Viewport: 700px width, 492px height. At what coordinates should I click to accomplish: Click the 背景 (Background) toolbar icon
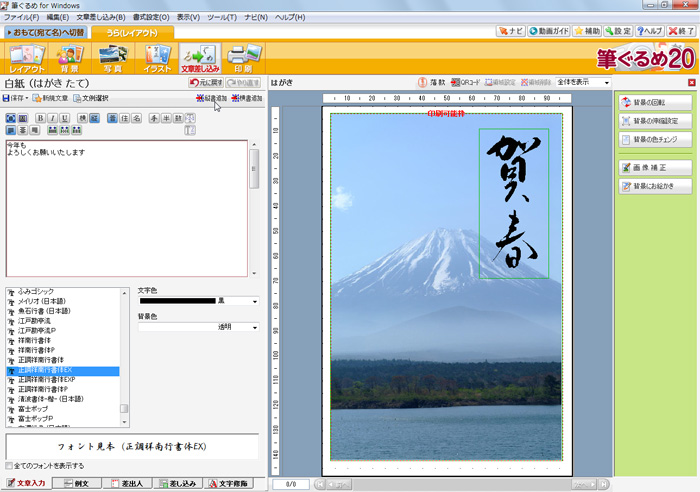(68, 58)
